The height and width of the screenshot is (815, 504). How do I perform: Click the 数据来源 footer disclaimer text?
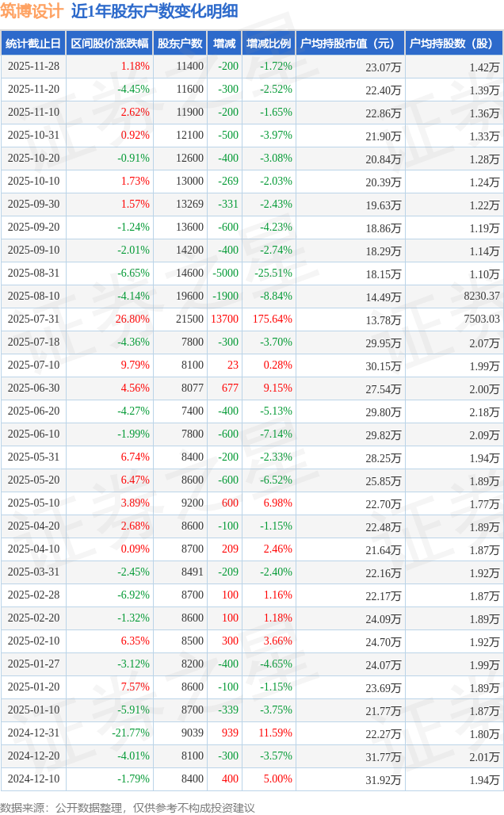coord(128,807)
